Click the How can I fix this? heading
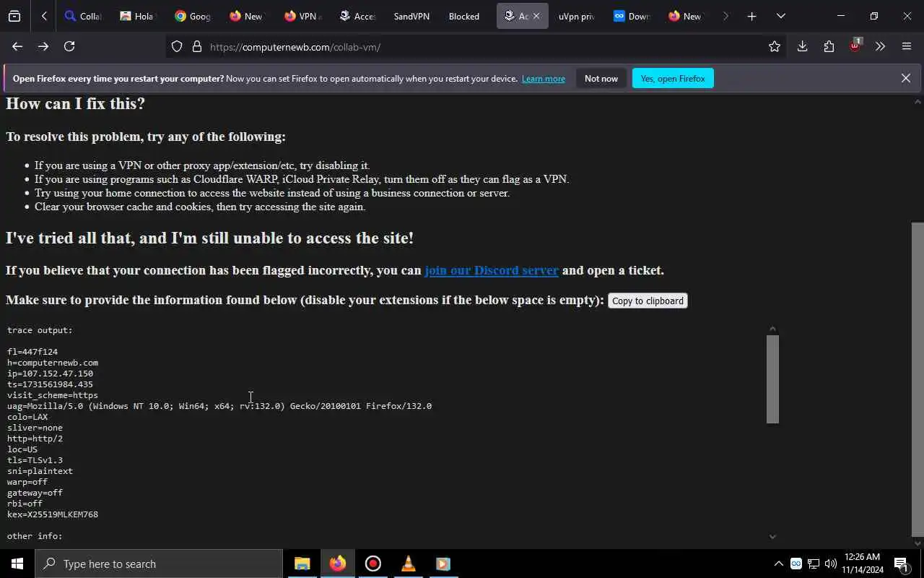 75,103
